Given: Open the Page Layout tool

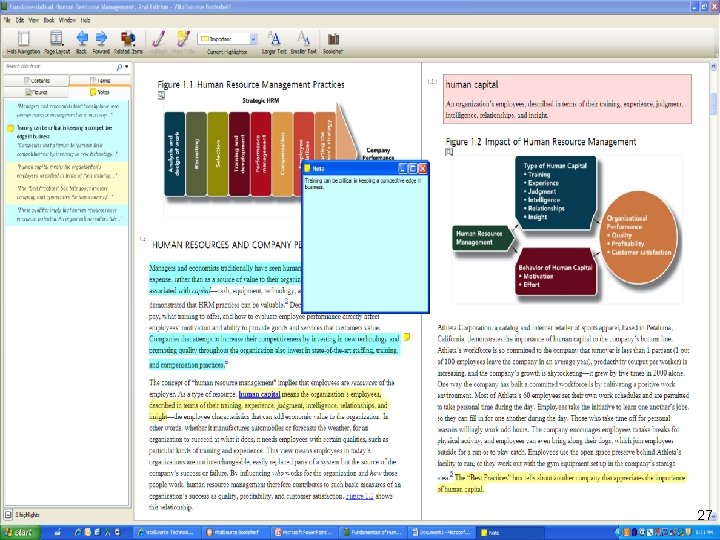Looking at the screenshot, I should tap(56, 39).
